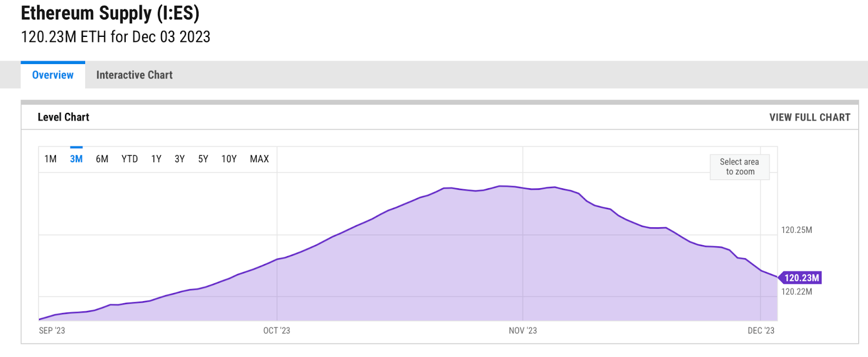Click the OCT '23 axis label

[277, 330]
